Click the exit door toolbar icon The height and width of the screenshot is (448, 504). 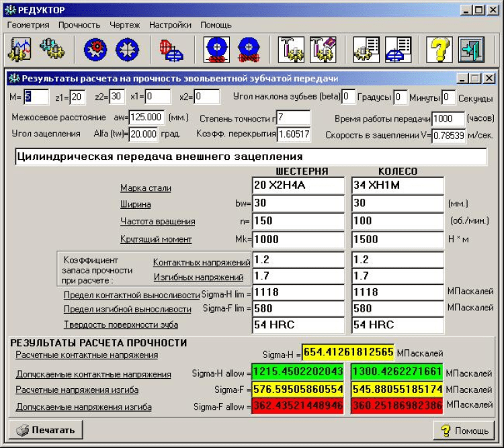[x=470, y=49]
